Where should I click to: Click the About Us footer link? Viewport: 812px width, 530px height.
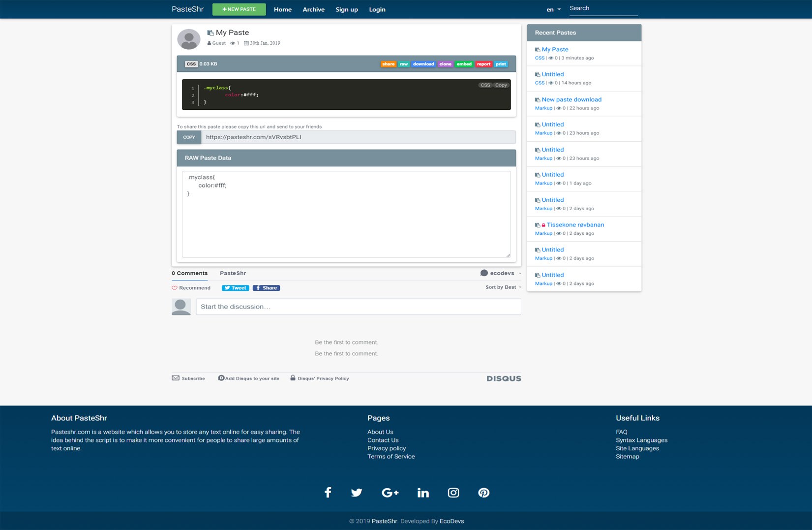380,432
